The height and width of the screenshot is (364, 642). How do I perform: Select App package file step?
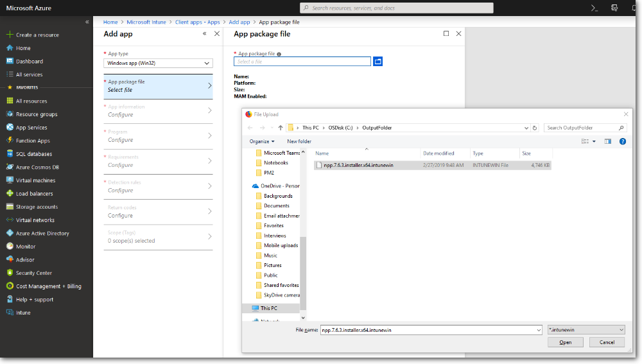(x=158, y=86)
